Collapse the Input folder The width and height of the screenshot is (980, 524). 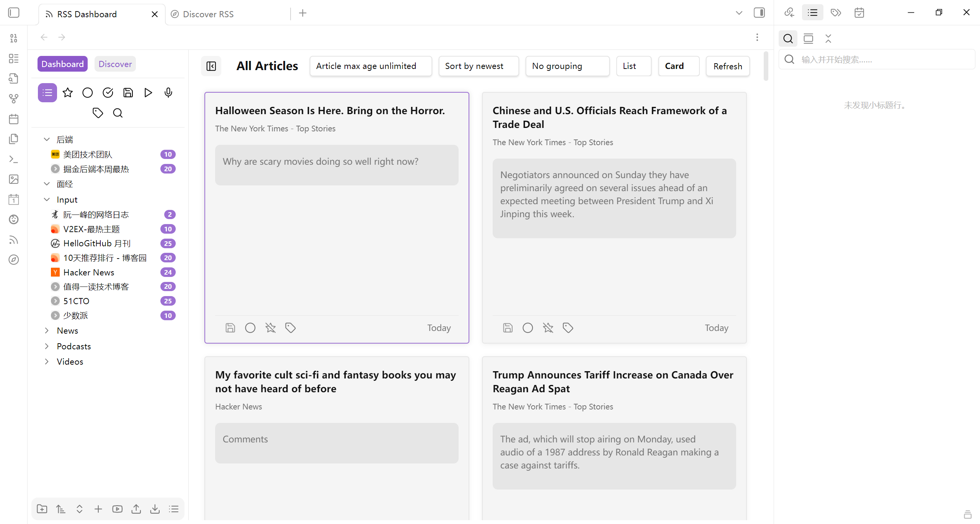tap(47, 200)
